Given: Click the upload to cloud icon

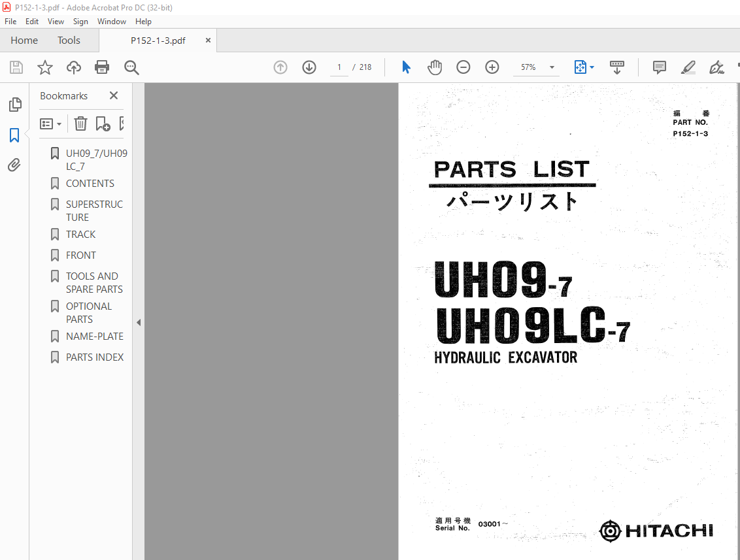Looking at the screenshot, I should pyautogui.click(x=74, y=67).
